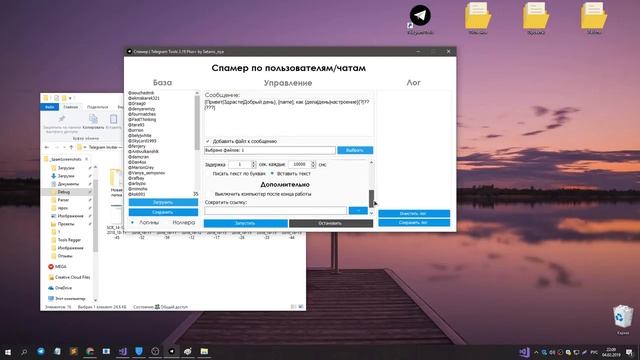Click the settings panel scrollbar thumb

(x=371, y=198)
